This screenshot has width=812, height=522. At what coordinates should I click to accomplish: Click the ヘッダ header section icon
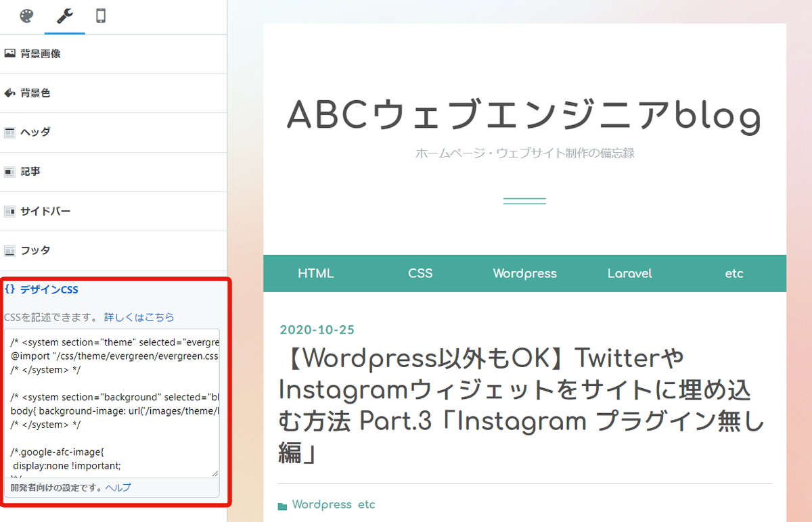9,132
